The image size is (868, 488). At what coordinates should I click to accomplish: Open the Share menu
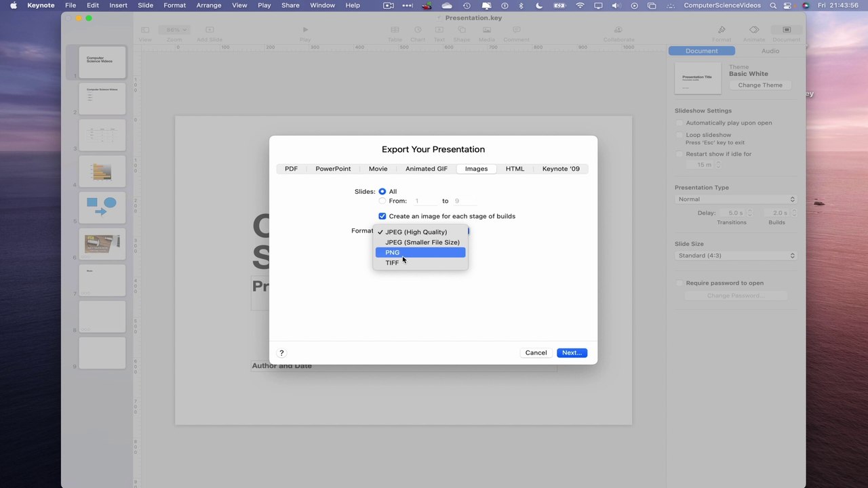pyautogui.click(x=290, y=5)
